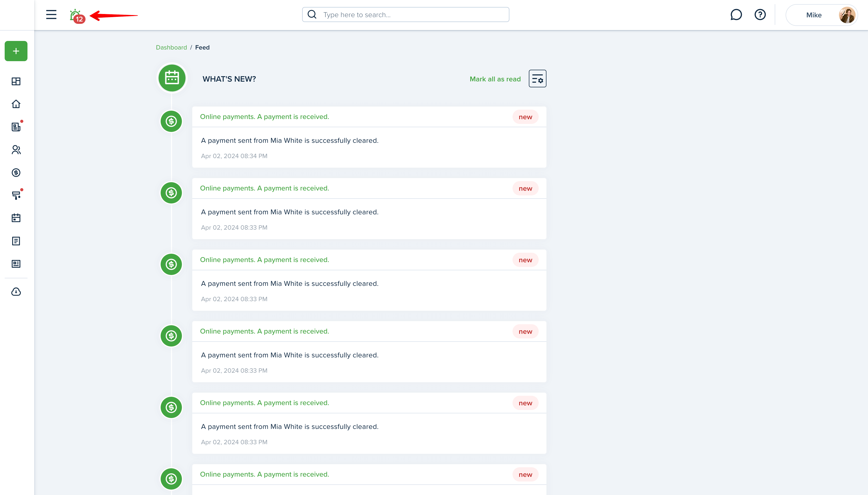Click the 'WHAT'S NEW?' heading
Screen dimensions: 868x495
229,79
